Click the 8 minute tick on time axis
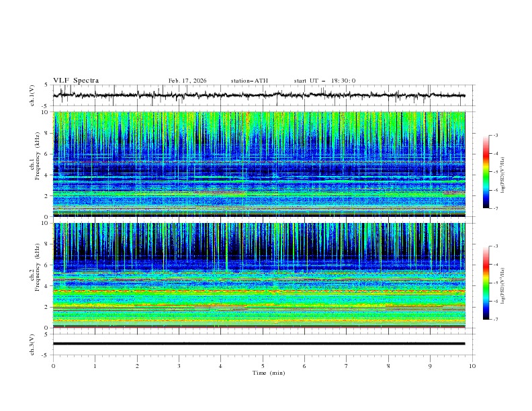The width and height of the screenshot is (532, 411). coord(388,366)
